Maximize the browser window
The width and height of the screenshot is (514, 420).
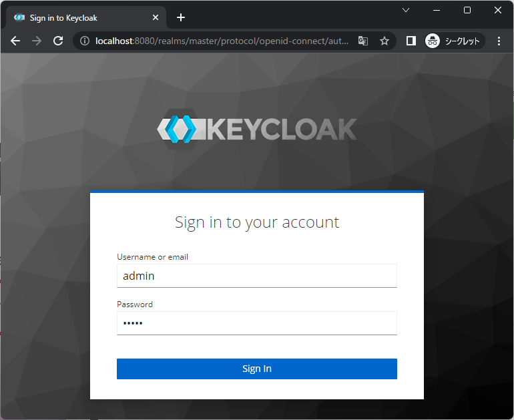tap(467, 10)
